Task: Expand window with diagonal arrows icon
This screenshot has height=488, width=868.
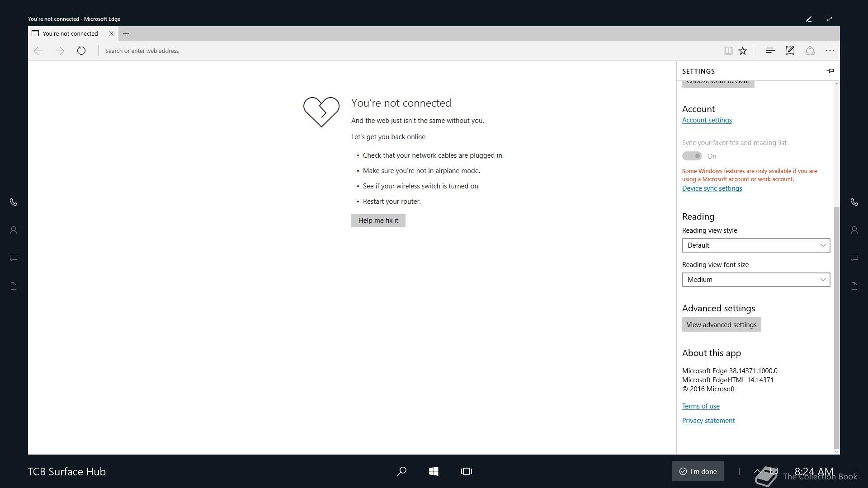Action: pyautogui.click(x=830, y=19)
